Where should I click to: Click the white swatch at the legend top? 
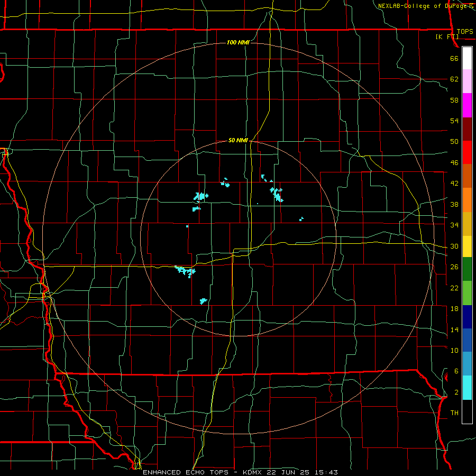click(467, 58)
